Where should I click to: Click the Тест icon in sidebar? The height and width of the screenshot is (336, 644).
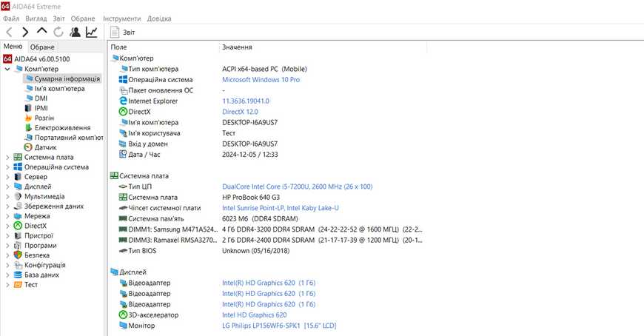coord(18,285)
